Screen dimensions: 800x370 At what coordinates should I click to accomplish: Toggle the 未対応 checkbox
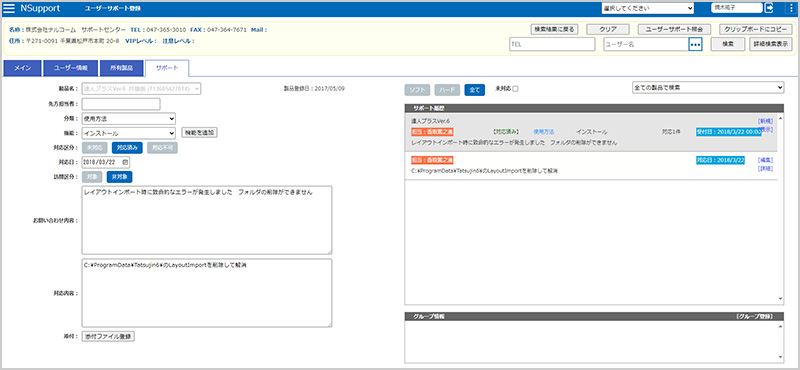click(x=515, y=89)
